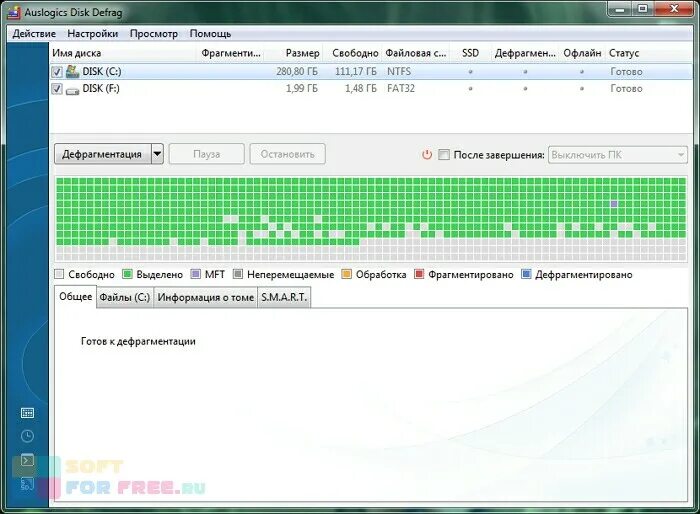Expand the Дефрагментация button dropdown arrow

(157, 154)
